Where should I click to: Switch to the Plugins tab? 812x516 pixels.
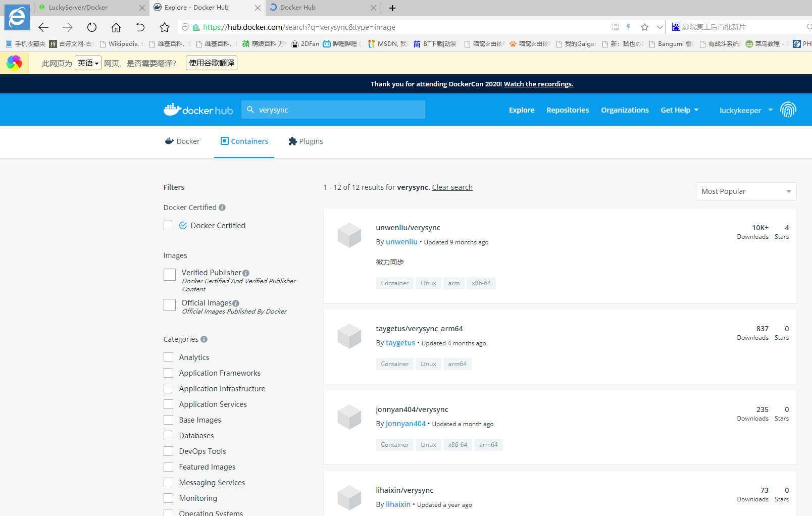coord(306,141)
